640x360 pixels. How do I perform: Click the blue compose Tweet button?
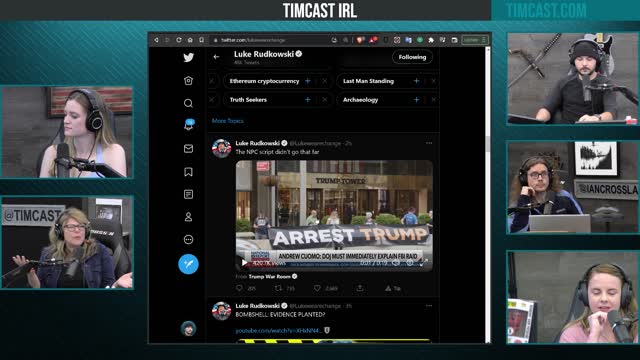(188, 264)
